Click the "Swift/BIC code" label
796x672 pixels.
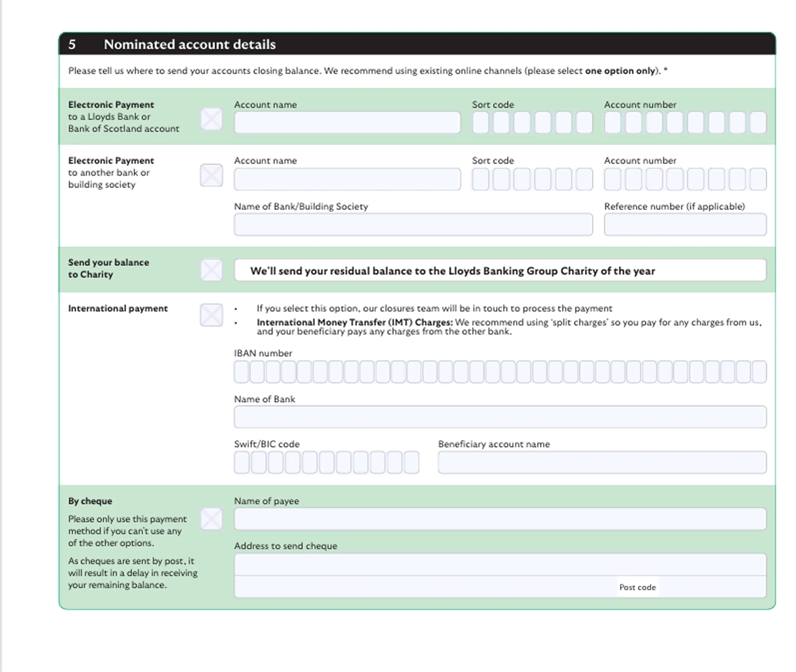pos(267,444)
